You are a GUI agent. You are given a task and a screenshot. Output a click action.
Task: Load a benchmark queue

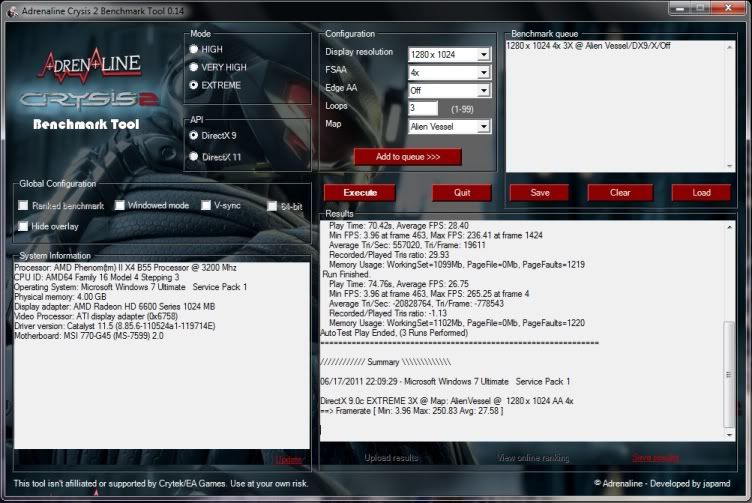click(701, 193)
